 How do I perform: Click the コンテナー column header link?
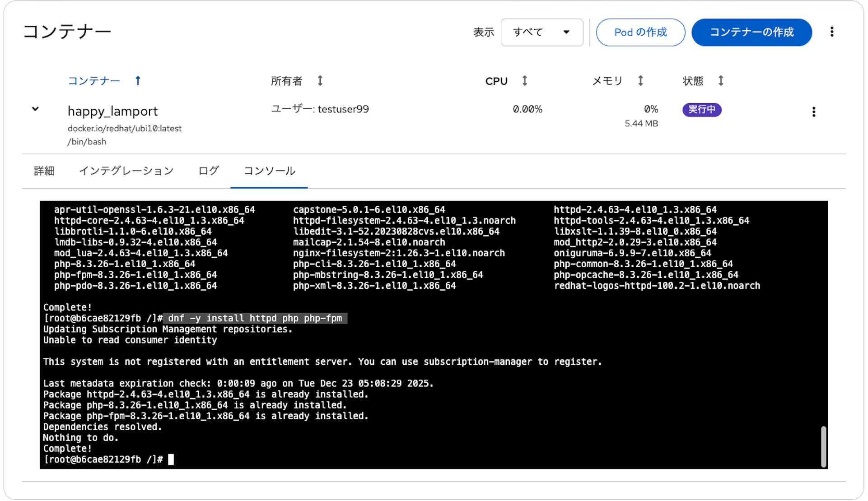pos(94,81)
